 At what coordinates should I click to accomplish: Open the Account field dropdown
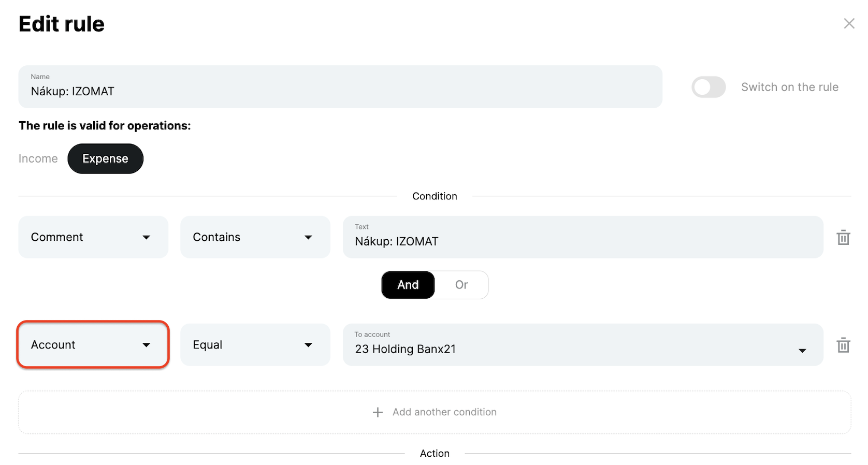[x=93, y=345]
